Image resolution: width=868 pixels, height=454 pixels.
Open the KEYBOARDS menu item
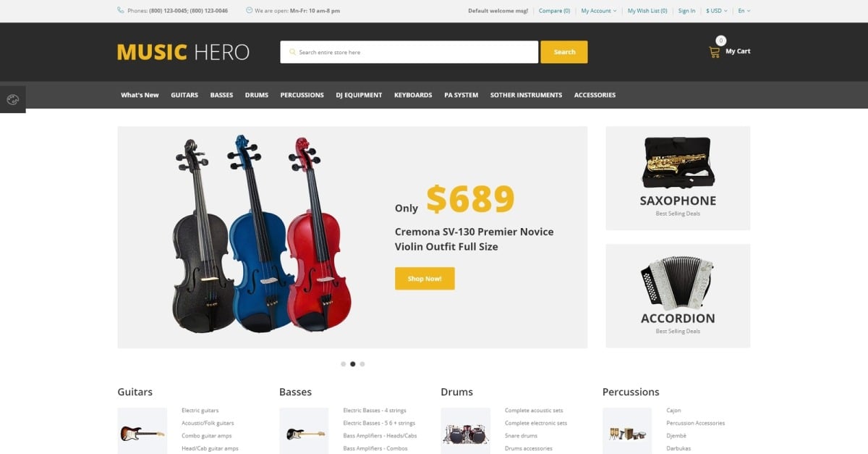[x=413, y=95]
